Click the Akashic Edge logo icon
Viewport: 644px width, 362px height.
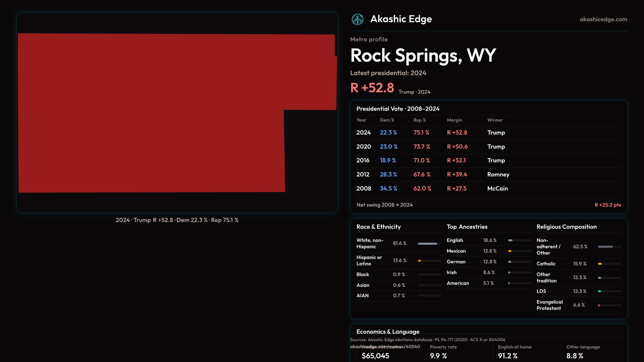coord(358,19)
